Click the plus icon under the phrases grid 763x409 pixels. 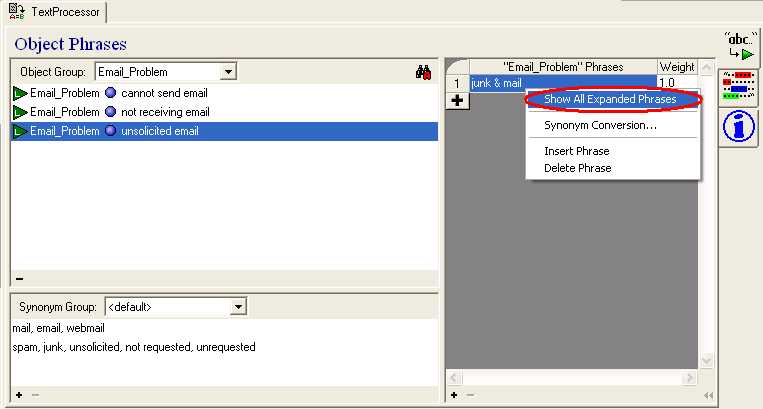point(453,395)
